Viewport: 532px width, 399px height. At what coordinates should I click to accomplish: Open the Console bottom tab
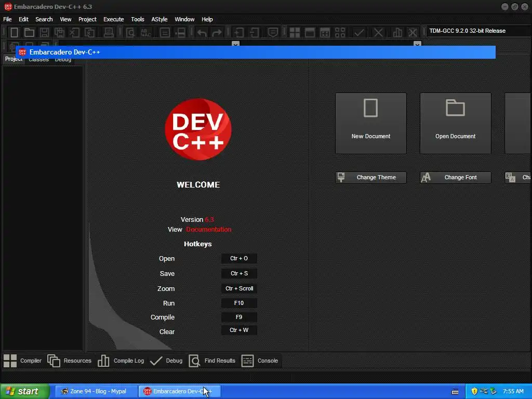tap(260, 361)
